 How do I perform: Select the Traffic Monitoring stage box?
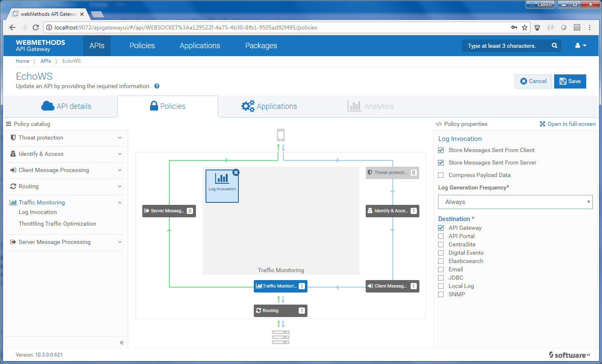(x=280, y=286)
